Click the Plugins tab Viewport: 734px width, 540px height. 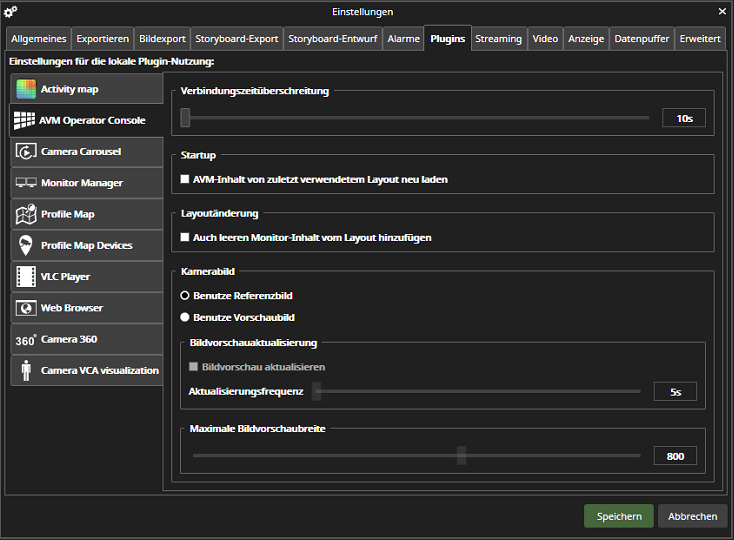click(x=448, y=38)
